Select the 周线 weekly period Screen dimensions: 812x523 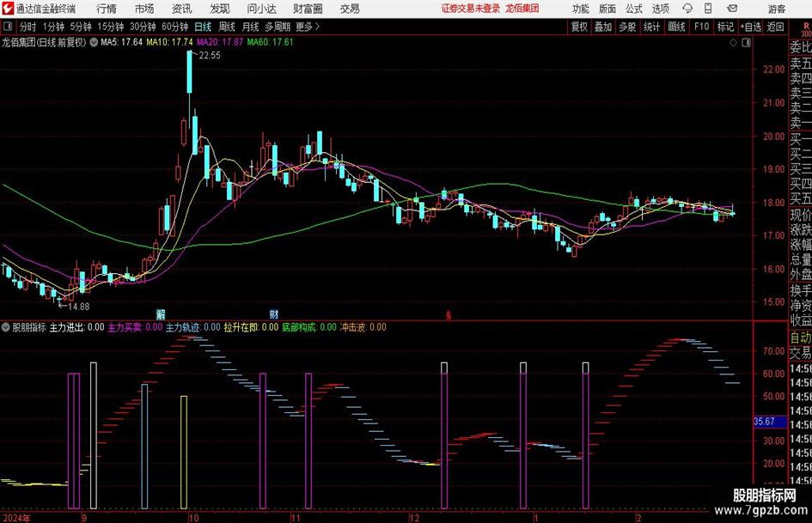pyautogui.click(x=227, y=27)
